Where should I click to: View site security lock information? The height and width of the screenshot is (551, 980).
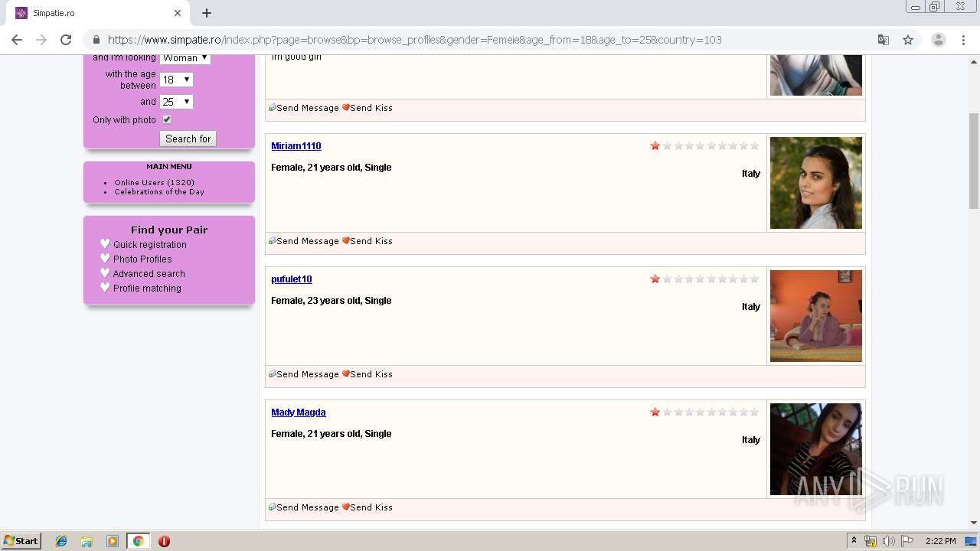pos(96,40)
